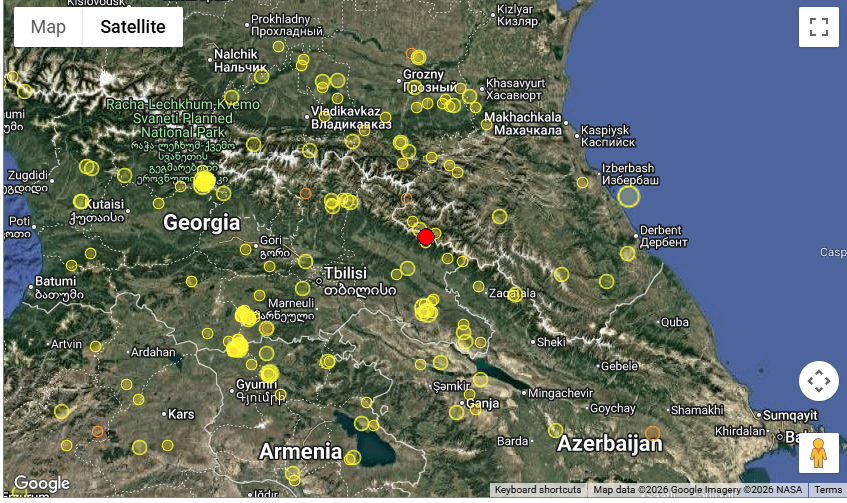Switch to Map view
The height and width of the screenshot is (503, 847).
[x=48, y=27]
